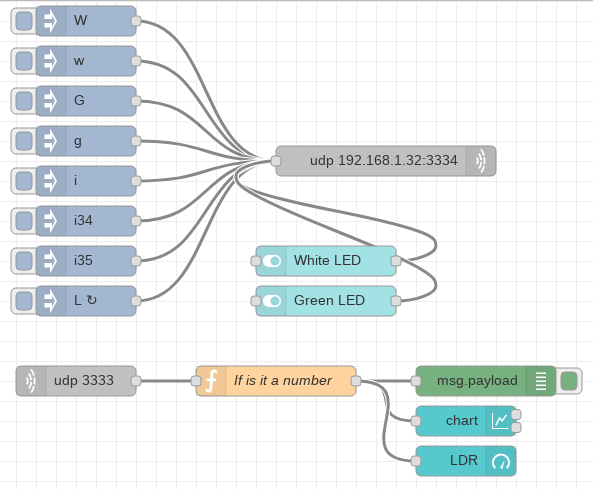Fire the repeating L inject node button
593x489 pixels.
click(x=24, y=301)
